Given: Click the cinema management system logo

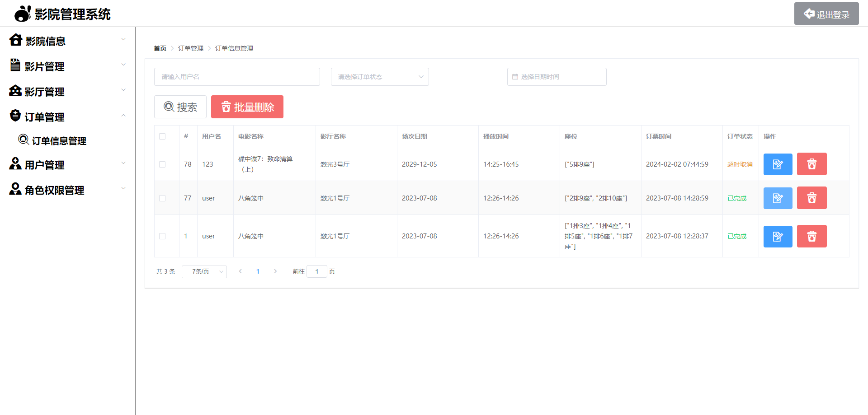Looking at the screenshot, I should click(22, 14).
